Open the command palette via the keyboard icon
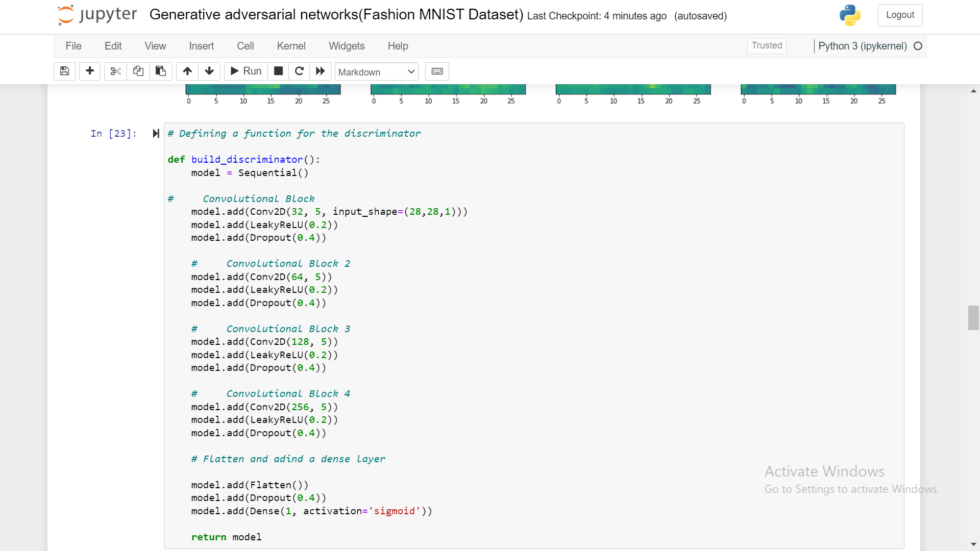980x551 pixels. coord(437,71)
